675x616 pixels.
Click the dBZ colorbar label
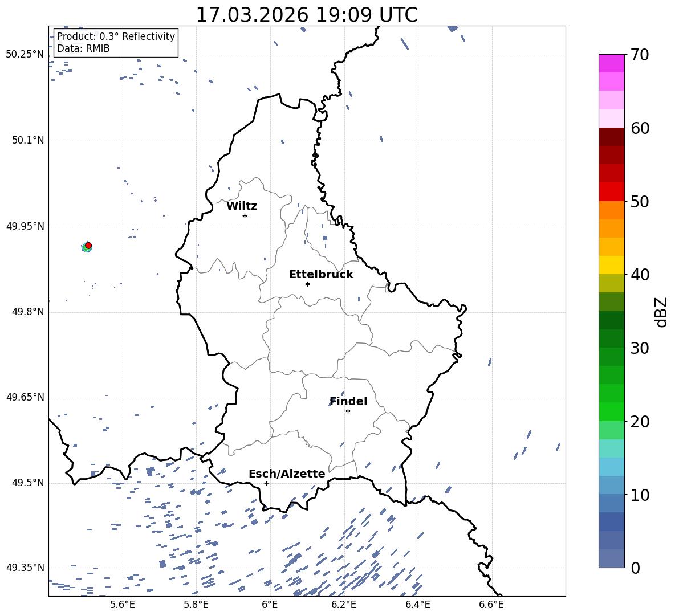point(661,312)
